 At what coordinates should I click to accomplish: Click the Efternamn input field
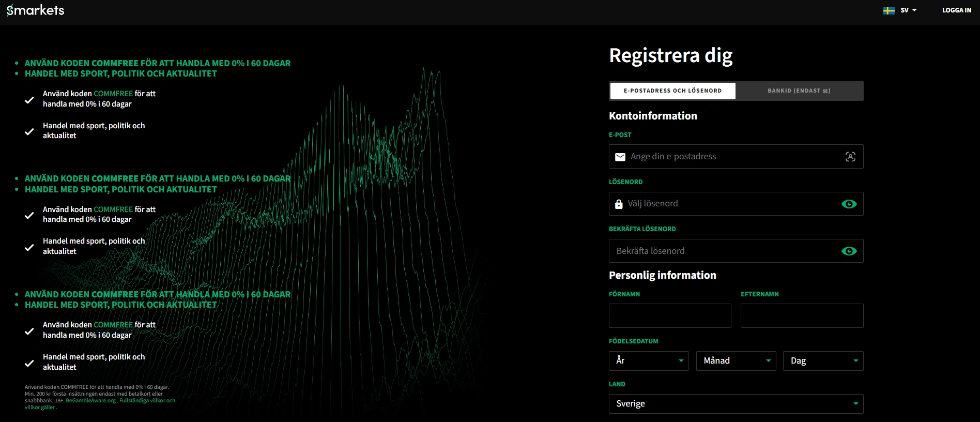pos(802,315)
